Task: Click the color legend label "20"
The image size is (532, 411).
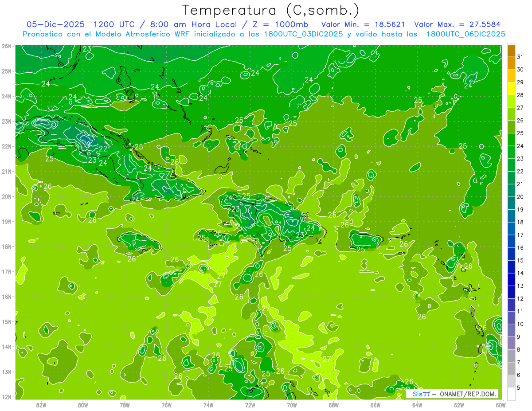Action: (520, 196)
